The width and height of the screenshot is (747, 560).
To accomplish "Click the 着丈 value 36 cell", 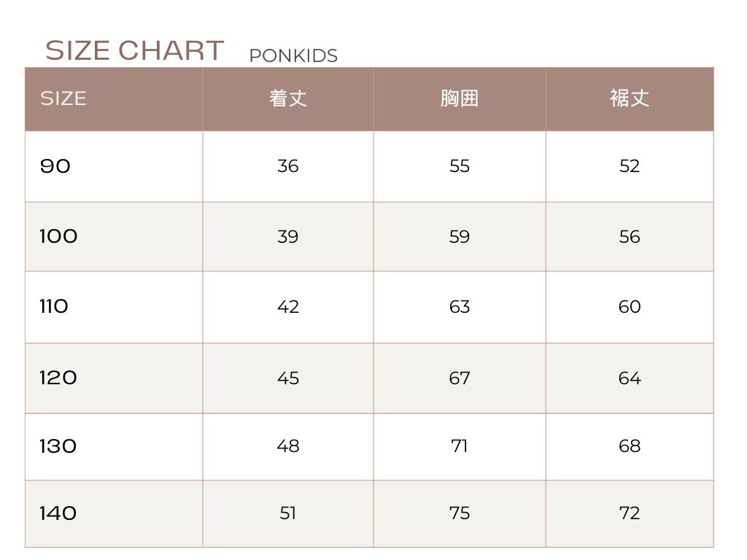I will click(x=288, y=166).
